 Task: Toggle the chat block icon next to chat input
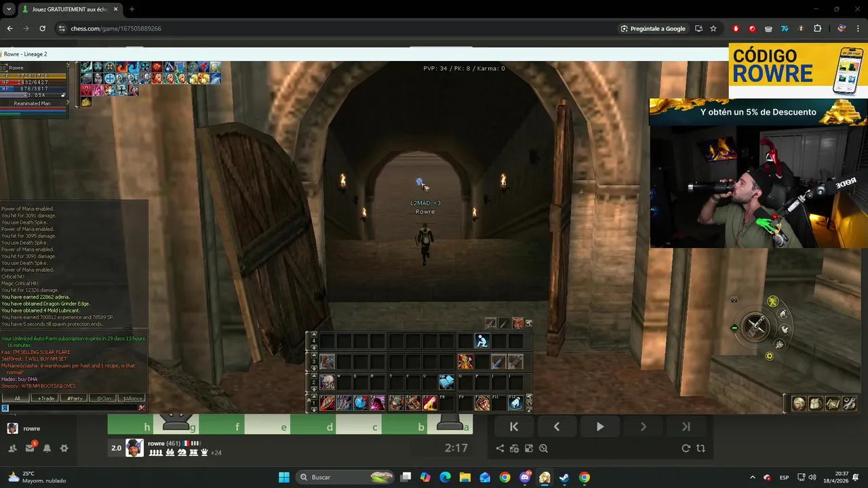coord(142,407)
